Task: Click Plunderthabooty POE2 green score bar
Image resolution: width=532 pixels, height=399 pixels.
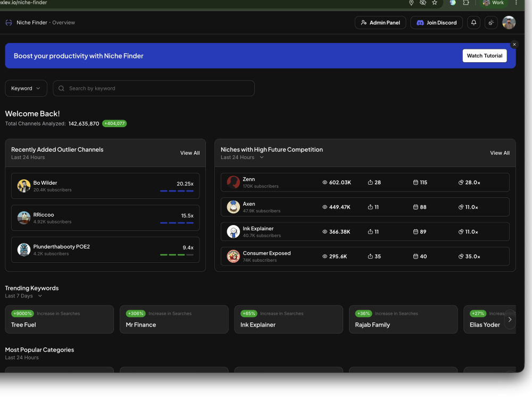Action: pos(177,255)
